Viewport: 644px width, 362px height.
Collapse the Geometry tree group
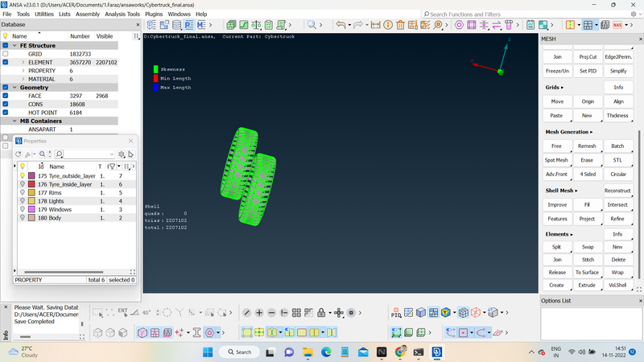[x=14, y=88]
